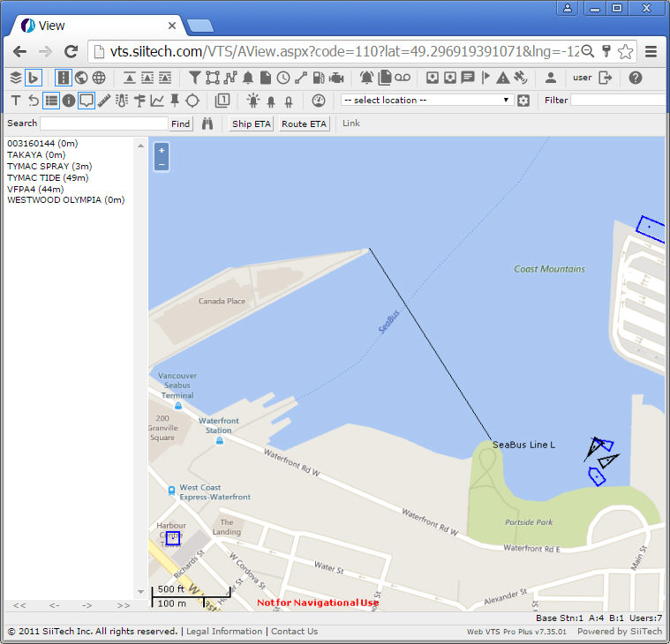Click the thermometer weather icon
This screenshot has width=670, height=644.
(123, 101)
